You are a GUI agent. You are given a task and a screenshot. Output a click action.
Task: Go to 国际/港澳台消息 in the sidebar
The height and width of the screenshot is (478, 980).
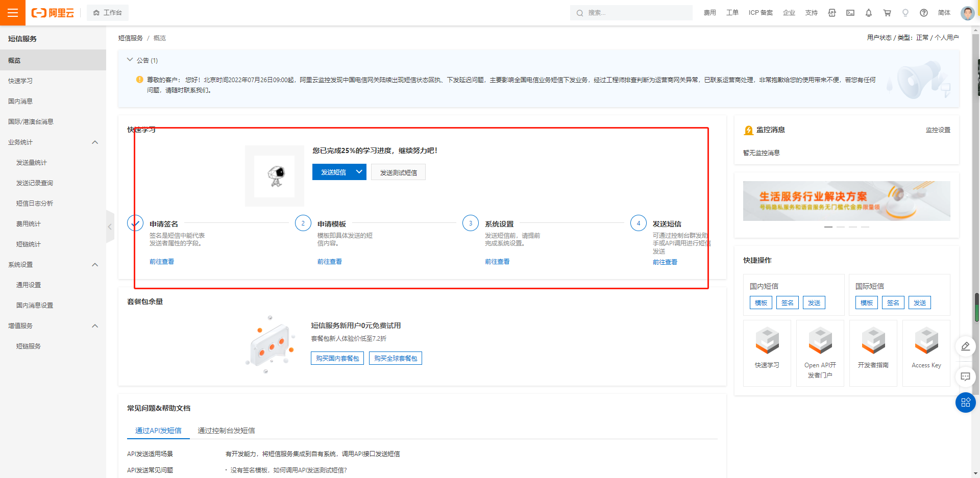53,121
